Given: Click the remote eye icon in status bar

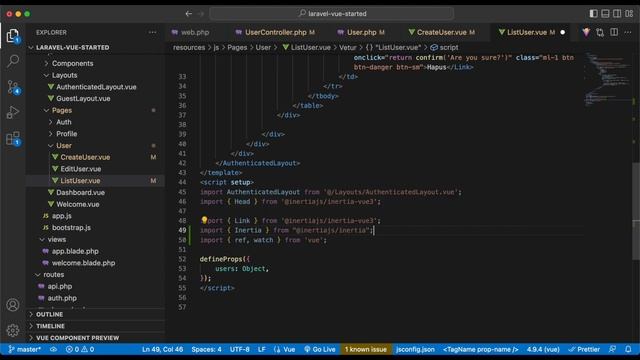Looking at the screenshot, I should click(53, 349).
